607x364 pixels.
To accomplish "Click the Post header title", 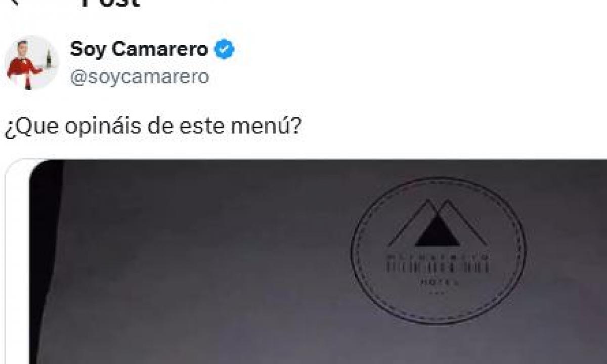I will click(x=110, y=3).
